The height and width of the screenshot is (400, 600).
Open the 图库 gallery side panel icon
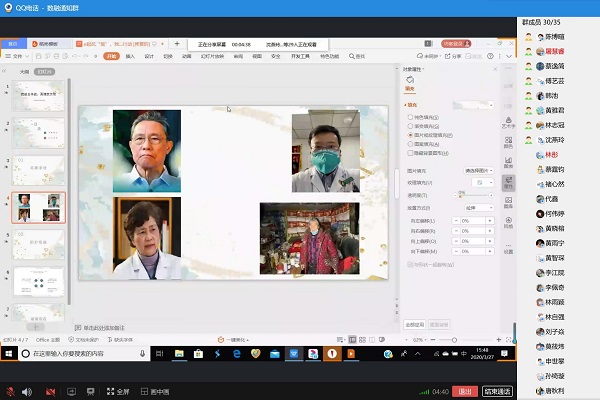click(509, 202)
